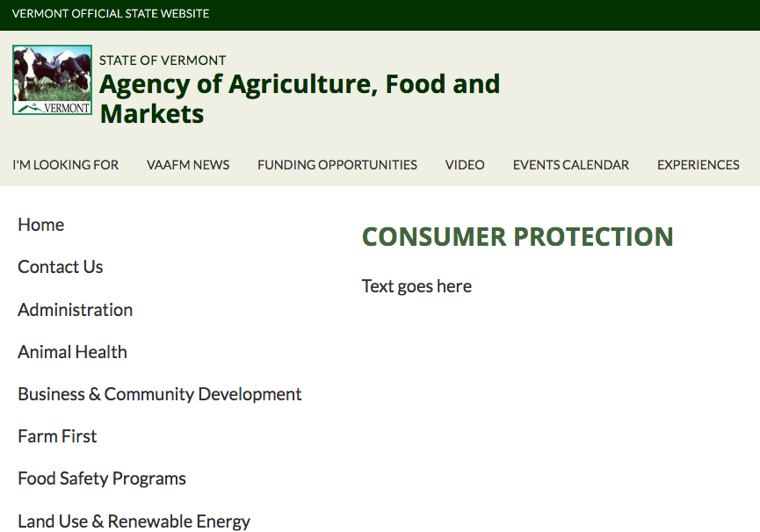Image resolution: width=760 pixels, height=532 pixels.
Task: Open Business & Community Development link
Action: [x=160, y=394]
